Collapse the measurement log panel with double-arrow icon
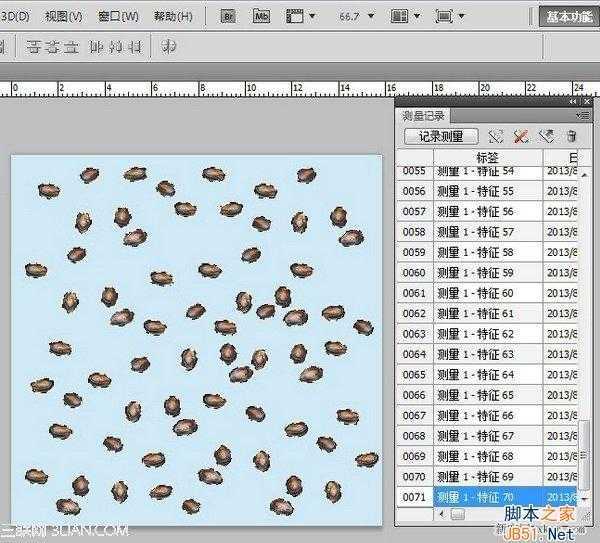This screenshot has height=543, width=600. point(573,102)
